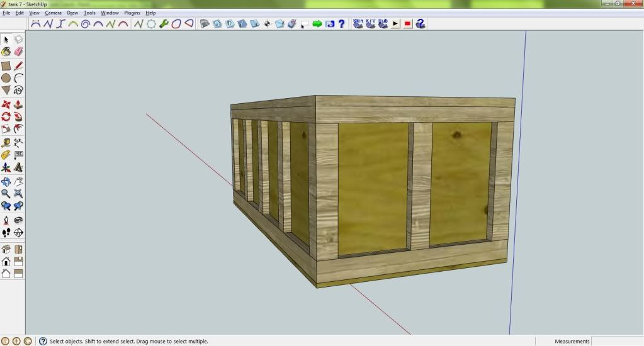The width and height of the screenshot is (644, 346).
Task: Activate the Rectangle drawing tool
Action: [6, 65]
